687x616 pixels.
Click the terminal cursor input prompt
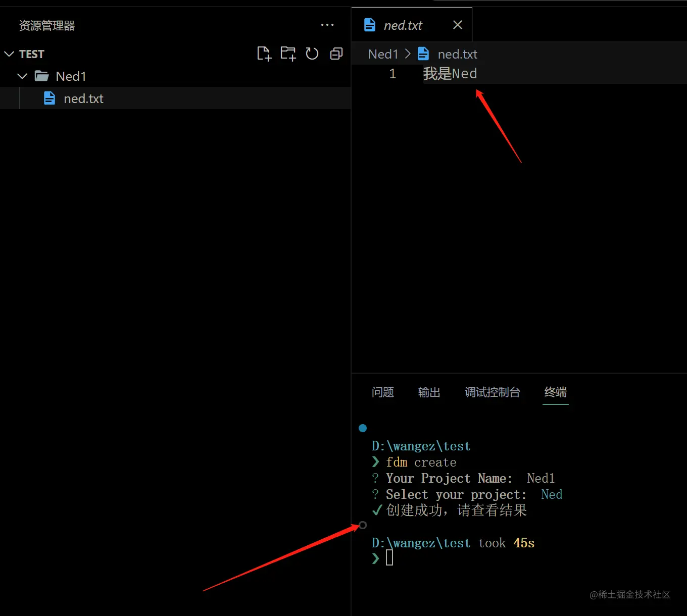(389, 558)
